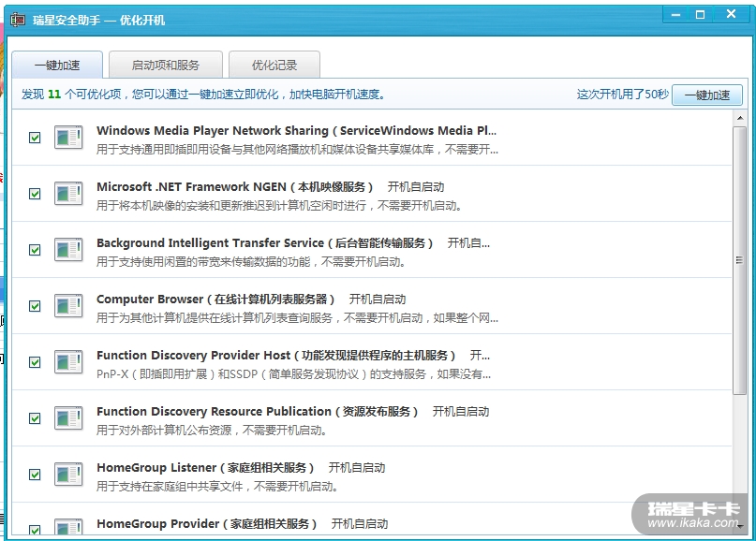Click Function Discovery Resource Publication icon
This screenshot has width=756, height=541.
68,418
